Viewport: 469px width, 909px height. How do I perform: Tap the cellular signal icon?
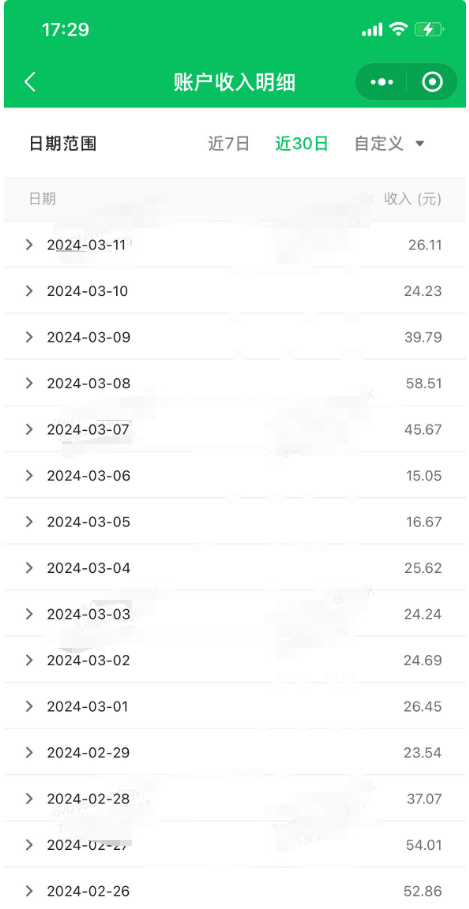(372, 30)
